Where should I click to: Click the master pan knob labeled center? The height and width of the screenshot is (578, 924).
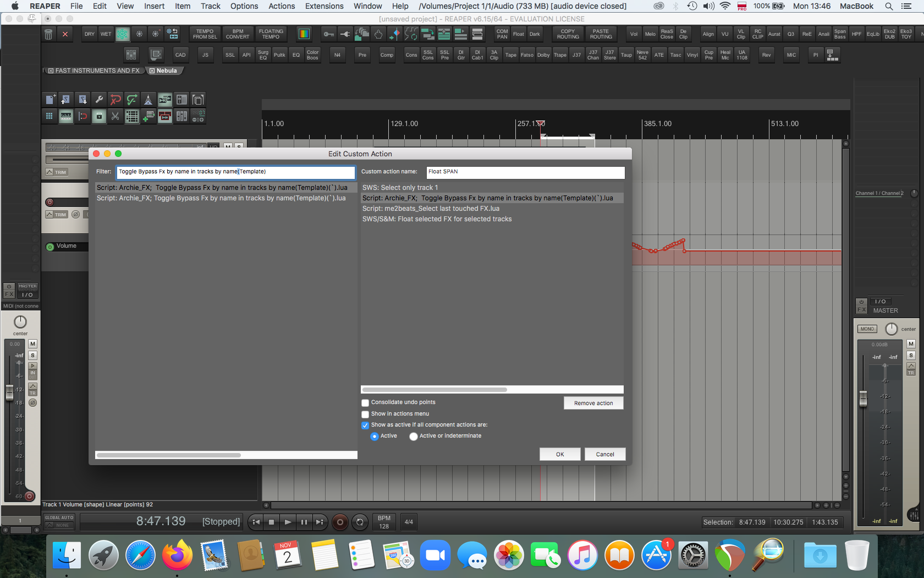tap(891, 329)
